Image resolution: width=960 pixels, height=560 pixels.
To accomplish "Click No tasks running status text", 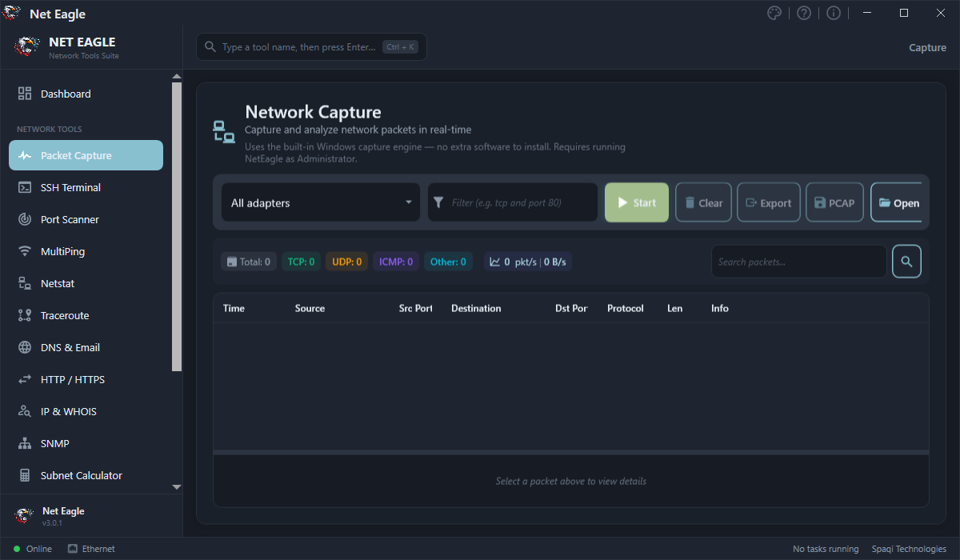I will click(826, 549).
